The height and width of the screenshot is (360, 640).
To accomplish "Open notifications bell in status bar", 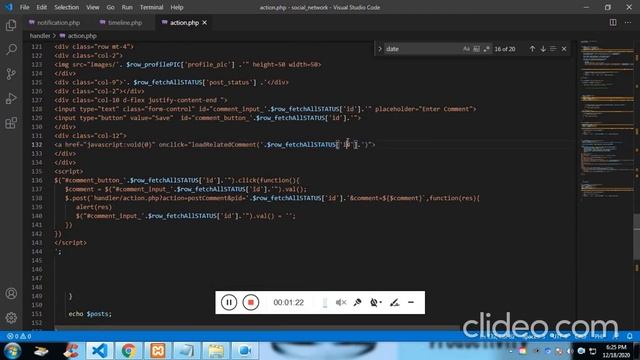I will click(x=630, y=336).
